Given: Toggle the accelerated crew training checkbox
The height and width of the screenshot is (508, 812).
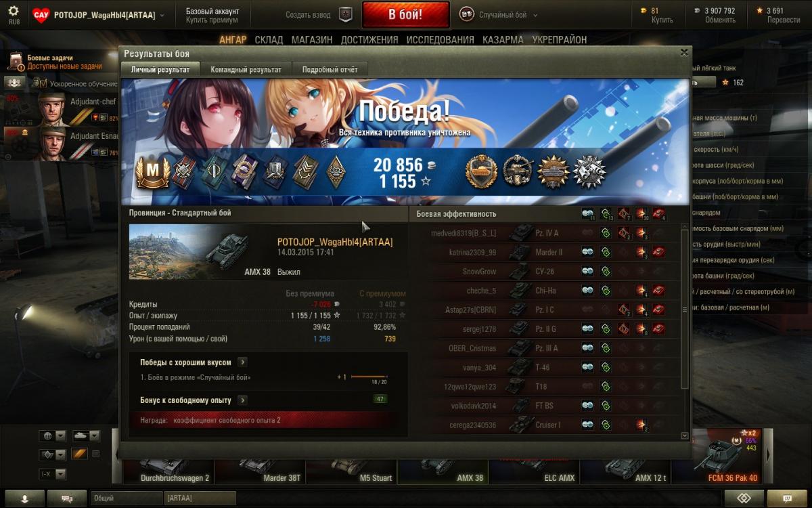Looking at the screenshot, I should pos(43,83).
